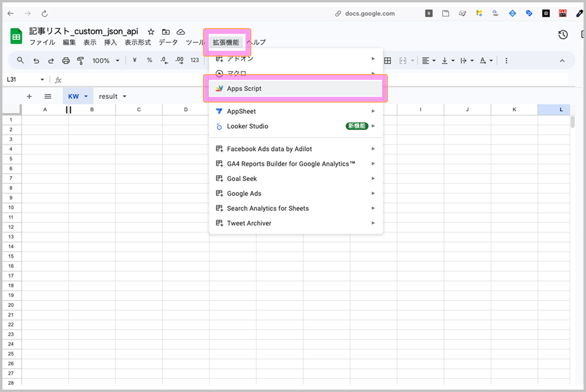Open text rotation options

click(467, 60)
